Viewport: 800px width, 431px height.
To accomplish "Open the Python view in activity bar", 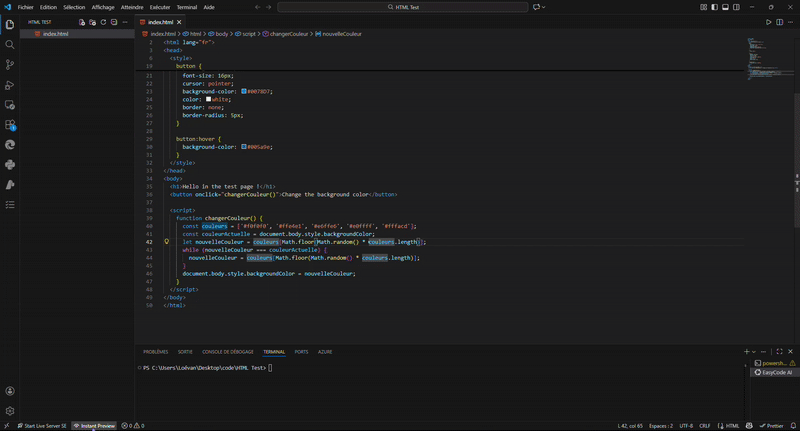I will 10,164.
